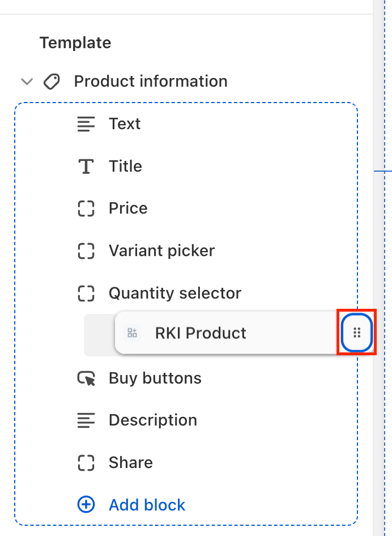Click the Text block lines icon
Viewport: 392px width, 536px height.
point(86,124)
